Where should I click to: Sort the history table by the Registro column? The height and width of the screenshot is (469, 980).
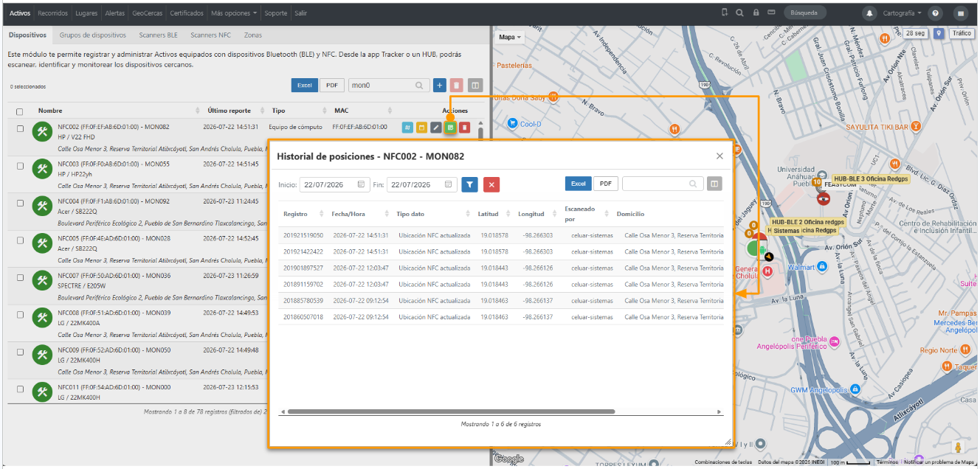point(302,214)
